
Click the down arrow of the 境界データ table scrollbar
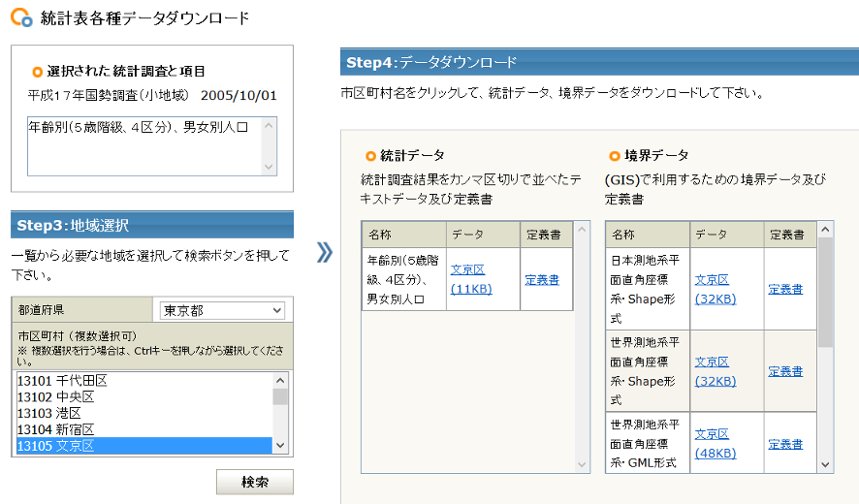click(x=826, y=464)
